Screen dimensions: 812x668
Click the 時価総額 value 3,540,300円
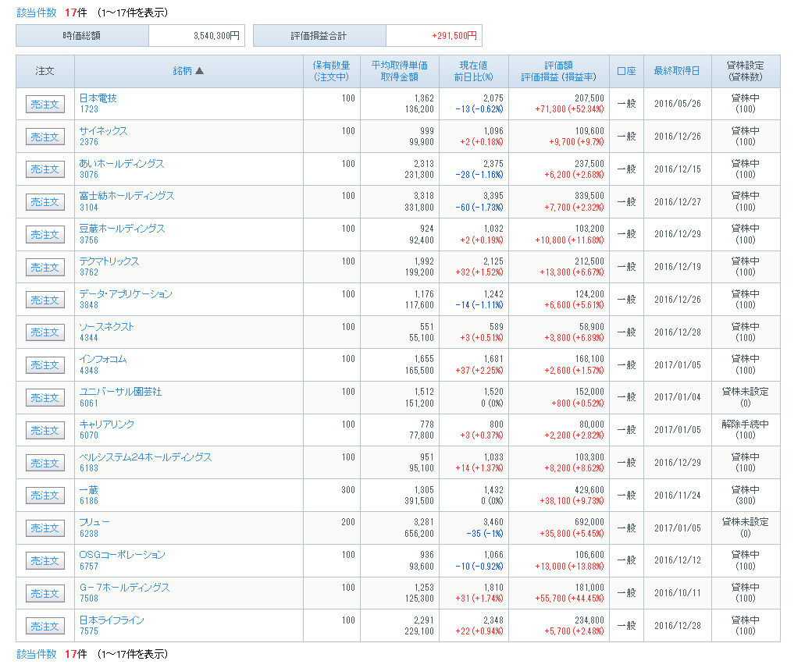[216, 36]
